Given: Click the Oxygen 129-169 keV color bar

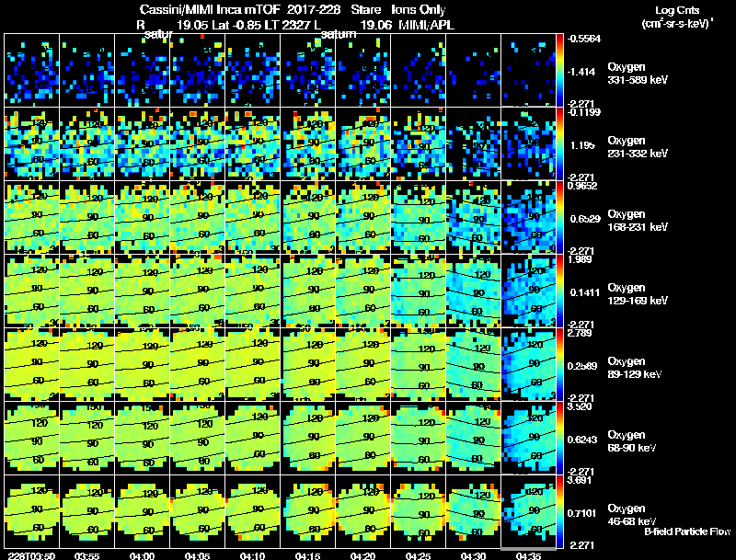Looking at the screenshot, I should pos(559,291).
